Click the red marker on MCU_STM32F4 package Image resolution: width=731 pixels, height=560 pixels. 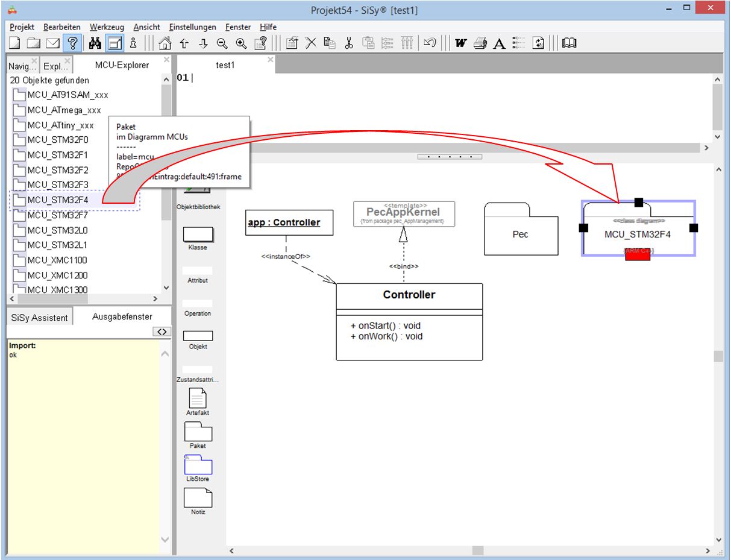pyautogui.click(x=637, y=255)
